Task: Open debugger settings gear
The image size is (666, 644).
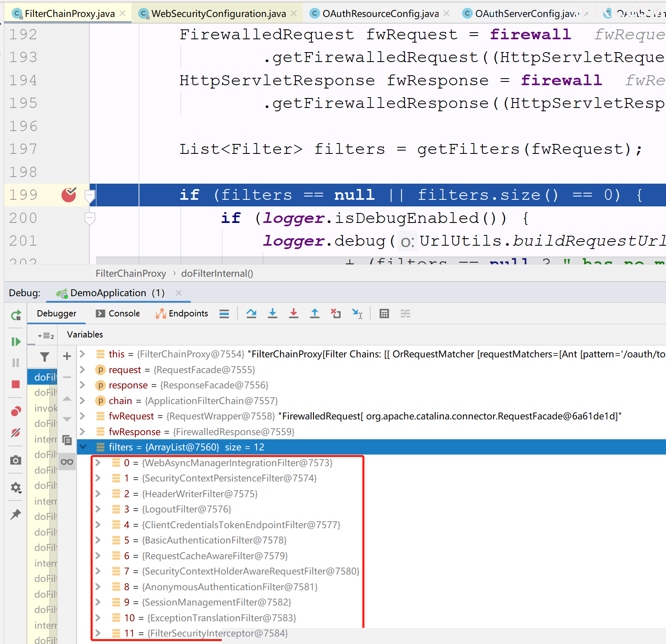Action: [16, 488]
